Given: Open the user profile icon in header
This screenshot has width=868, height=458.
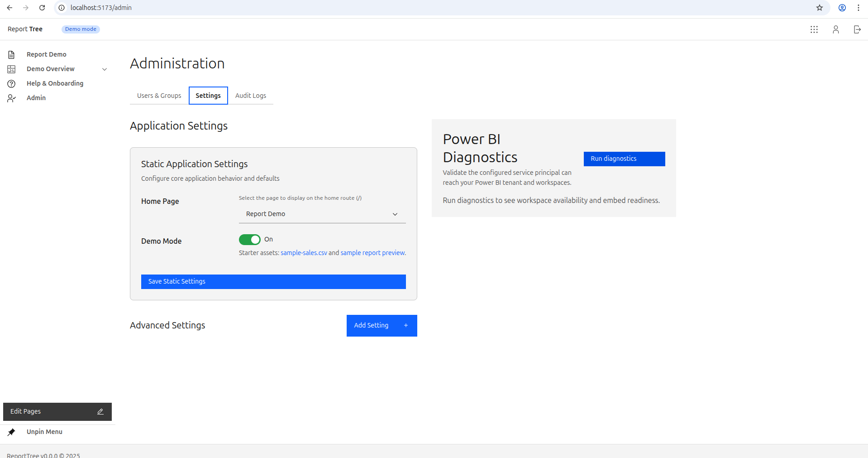Looking at the screenshot, I should tap(835, 29).
